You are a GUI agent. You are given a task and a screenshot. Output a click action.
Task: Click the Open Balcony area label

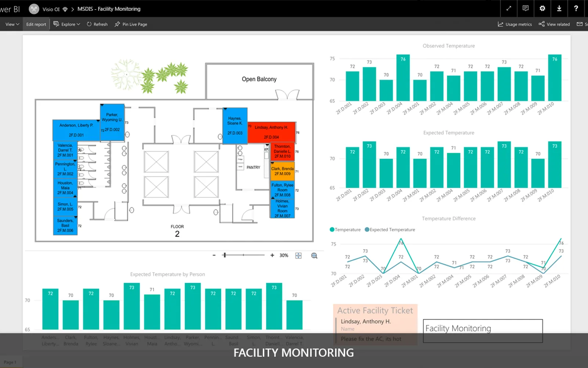(259, 79)
